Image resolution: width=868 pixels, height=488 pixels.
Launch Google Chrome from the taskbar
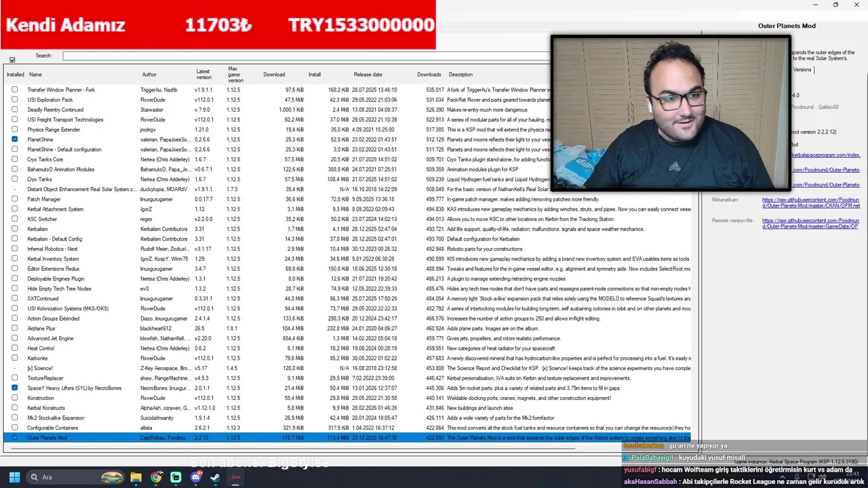tap(156, 477)
